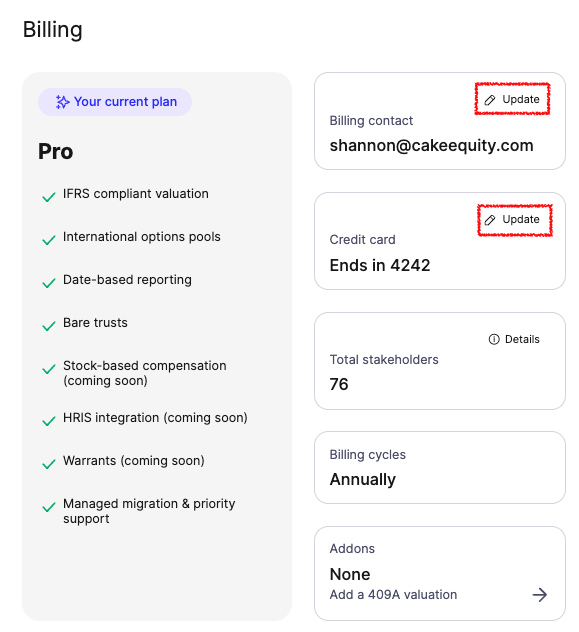Viewport: 579px width, 632px height.
Task: Click the checkmark beside Bare trusts
Action: pos(49,326)
